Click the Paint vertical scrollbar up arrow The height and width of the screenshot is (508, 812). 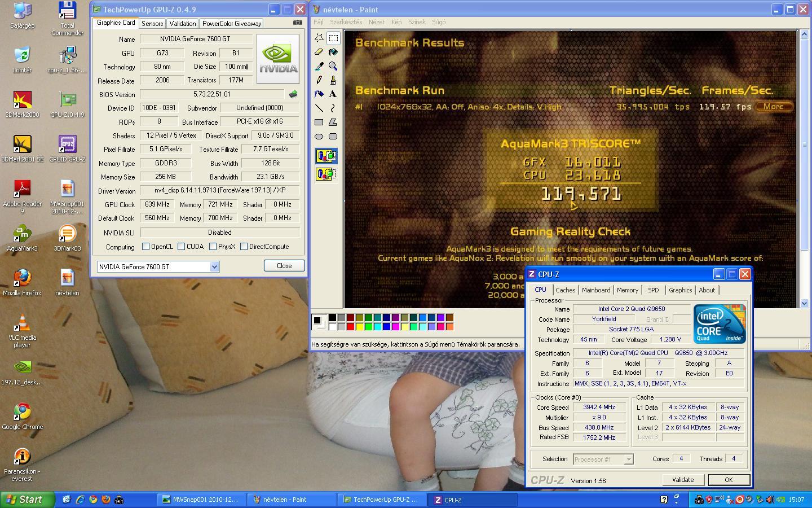tap(805, 34)
